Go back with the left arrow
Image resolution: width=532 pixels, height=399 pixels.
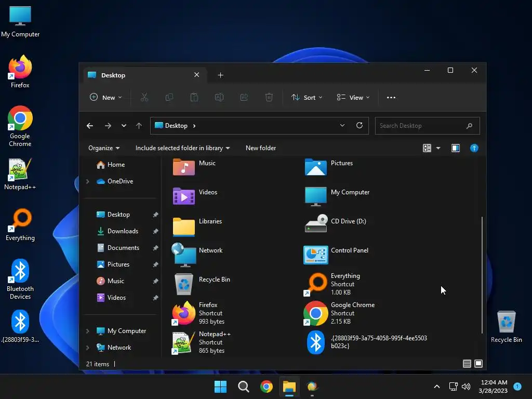click(x=90, y=126)
